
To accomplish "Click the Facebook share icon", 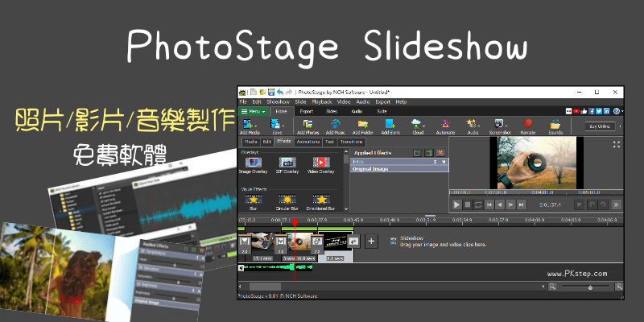I will (x=592, y=111).
